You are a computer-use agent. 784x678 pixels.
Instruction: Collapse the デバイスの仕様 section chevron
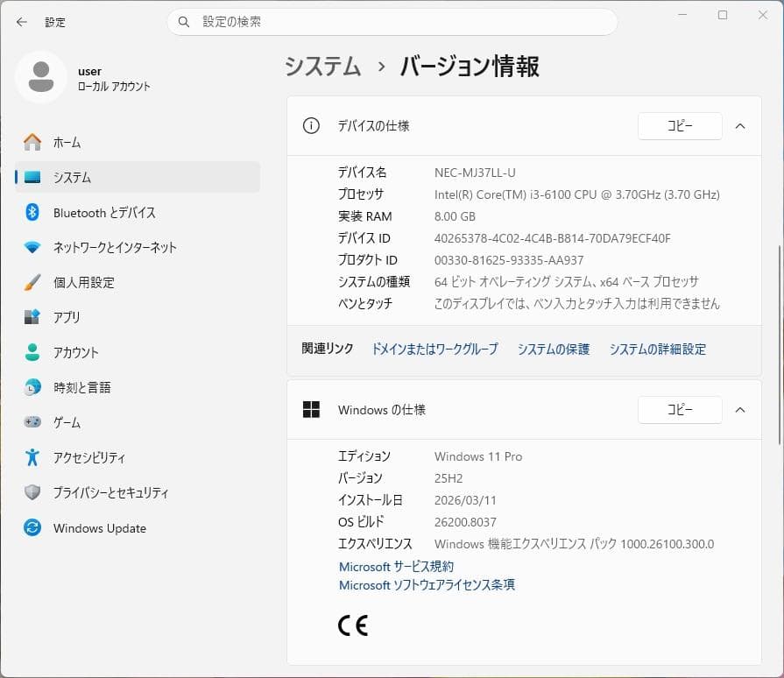click(x=740, y=126)
